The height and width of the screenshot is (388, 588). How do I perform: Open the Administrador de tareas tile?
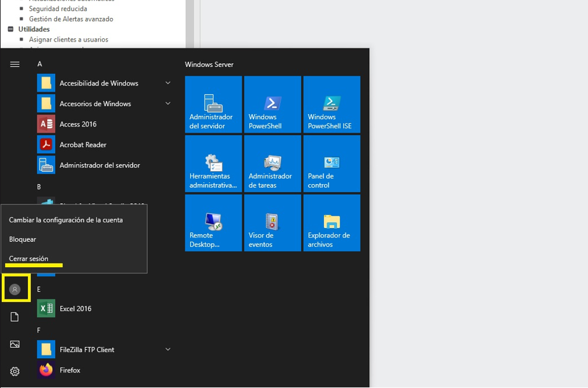273,164
